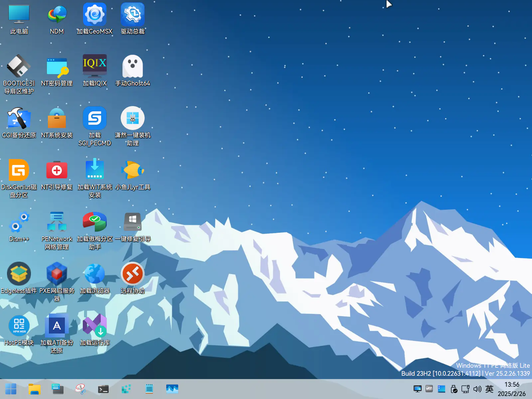Select the PENetwork网络管理 icon
Screen dimensions: 532x399
57,222
